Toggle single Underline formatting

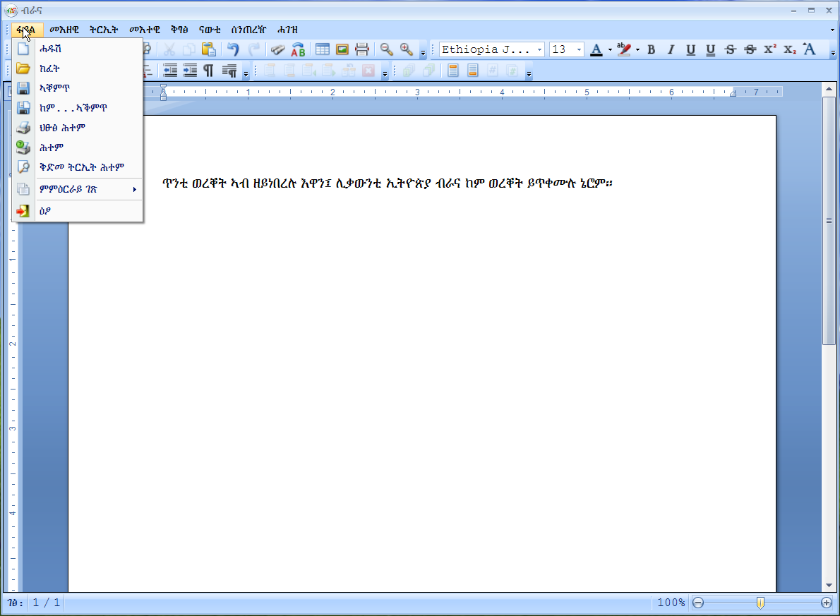coord(691,49)
